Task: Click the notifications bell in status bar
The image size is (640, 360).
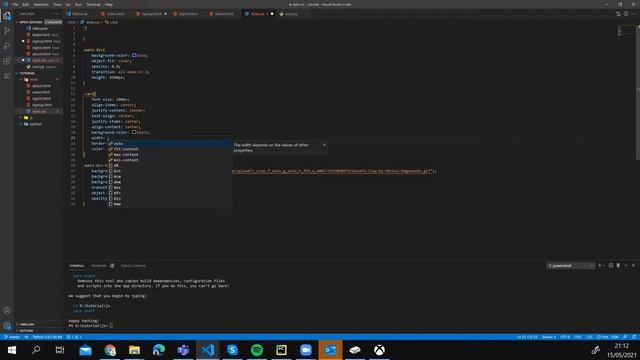Action: (634, 337)
